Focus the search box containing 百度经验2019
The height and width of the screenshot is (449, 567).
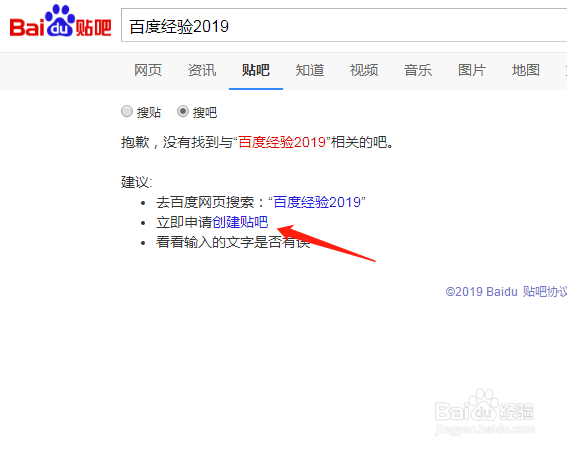coord(344,25)
